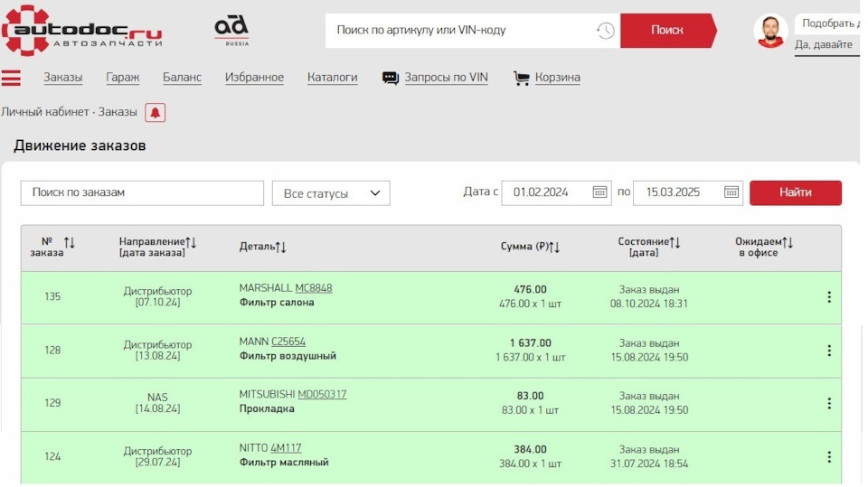This screenshot has height=487, width=868.
Task: Click NAS [14.08.24] direction cell
Action: point(157,403)
